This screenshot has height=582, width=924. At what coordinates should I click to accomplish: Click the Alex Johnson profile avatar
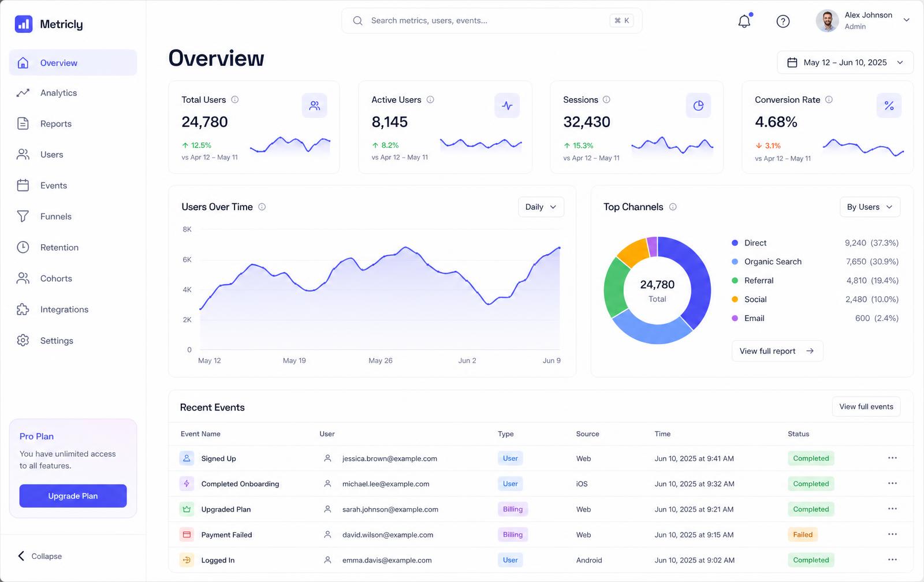click(827, 21)
